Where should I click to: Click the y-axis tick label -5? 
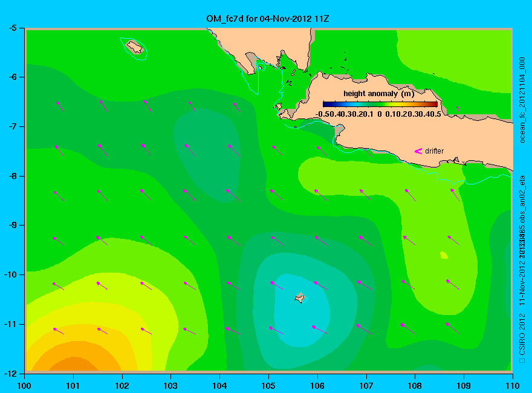pyautogui.click(x=12, y=28)
